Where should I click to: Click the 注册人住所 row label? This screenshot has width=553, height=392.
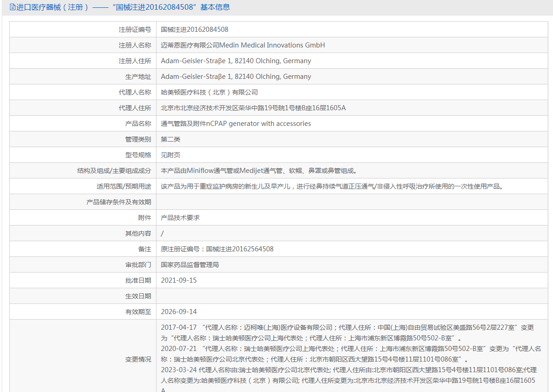click(x=135, y=61)
